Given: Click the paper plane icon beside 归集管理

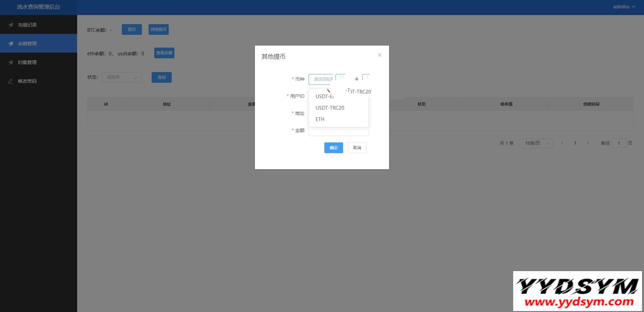Looking at the screenshot, I should coord(11,62).
